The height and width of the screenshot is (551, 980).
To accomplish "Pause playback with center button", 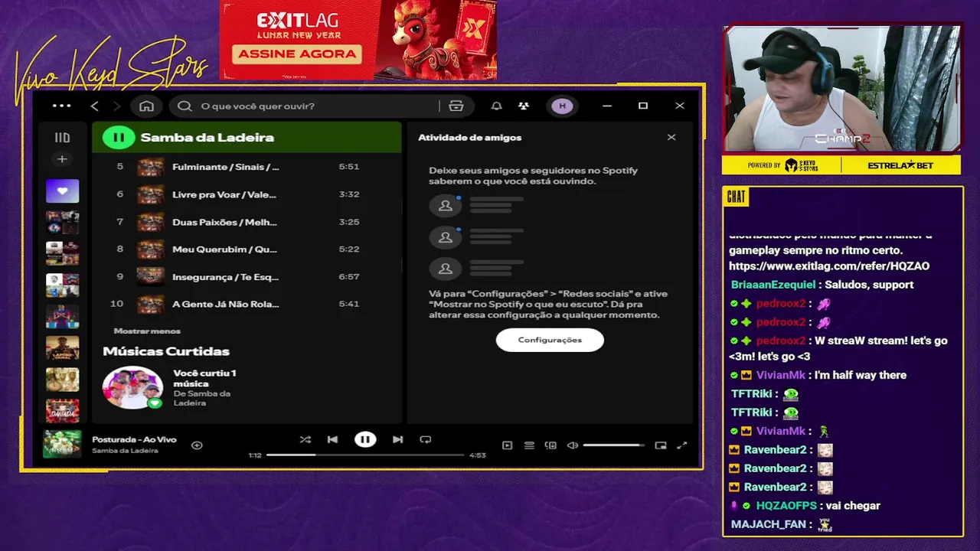I will coord(365,439).
